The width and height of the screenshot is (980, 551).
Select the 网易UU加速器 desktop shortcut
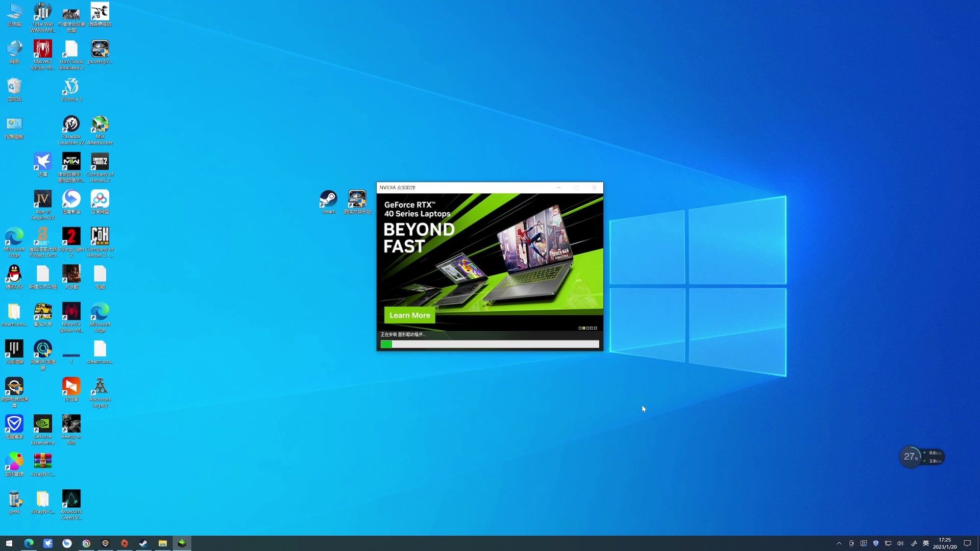click(43, 355)
